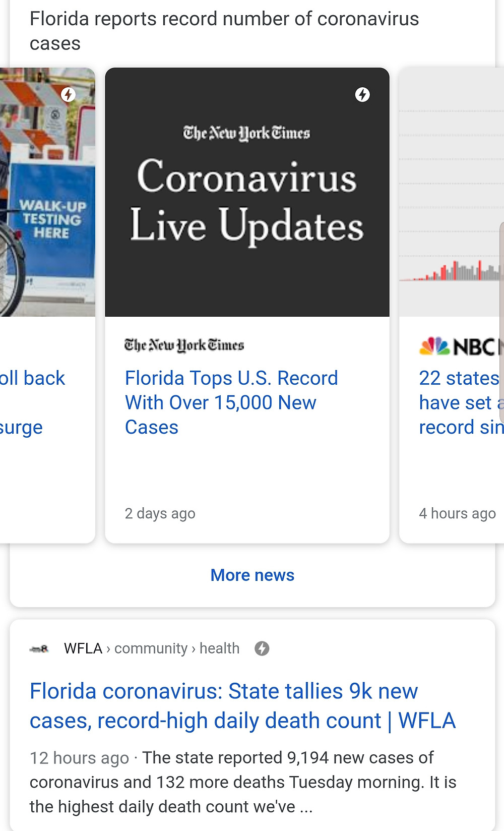Open the NBC cases chart thumbnail
Viewport: 504px width, 831px height.
(x=452, y=192)
